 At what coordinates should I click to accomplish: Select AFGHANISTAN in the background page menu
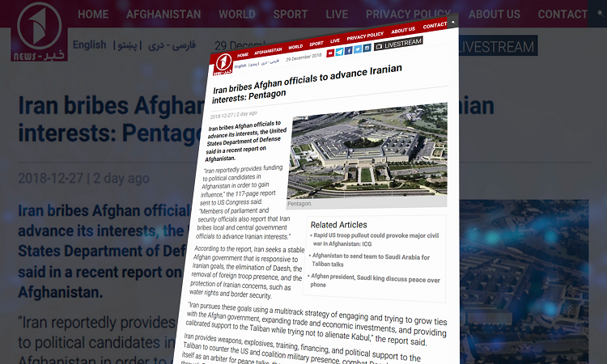point(163,15)
